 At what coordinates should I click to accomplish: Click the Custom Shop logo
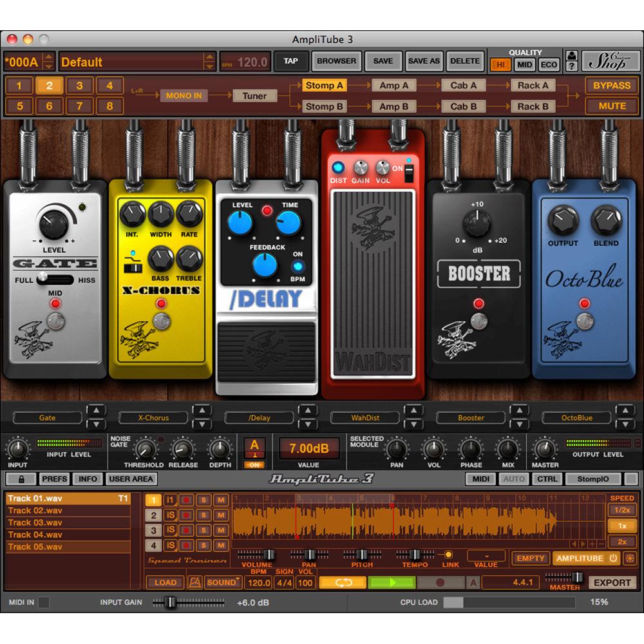click(612, 61)
